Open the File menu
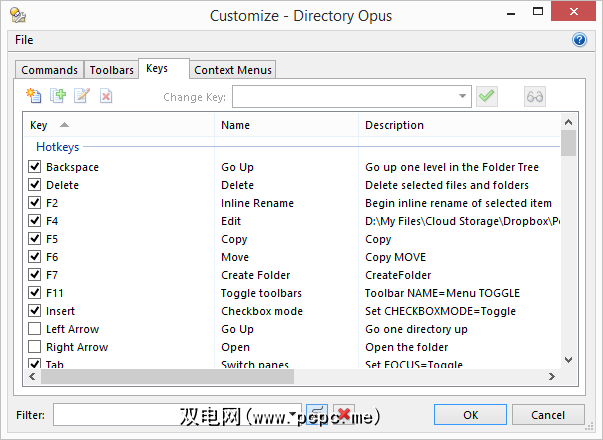 click(x=24, y=40)
